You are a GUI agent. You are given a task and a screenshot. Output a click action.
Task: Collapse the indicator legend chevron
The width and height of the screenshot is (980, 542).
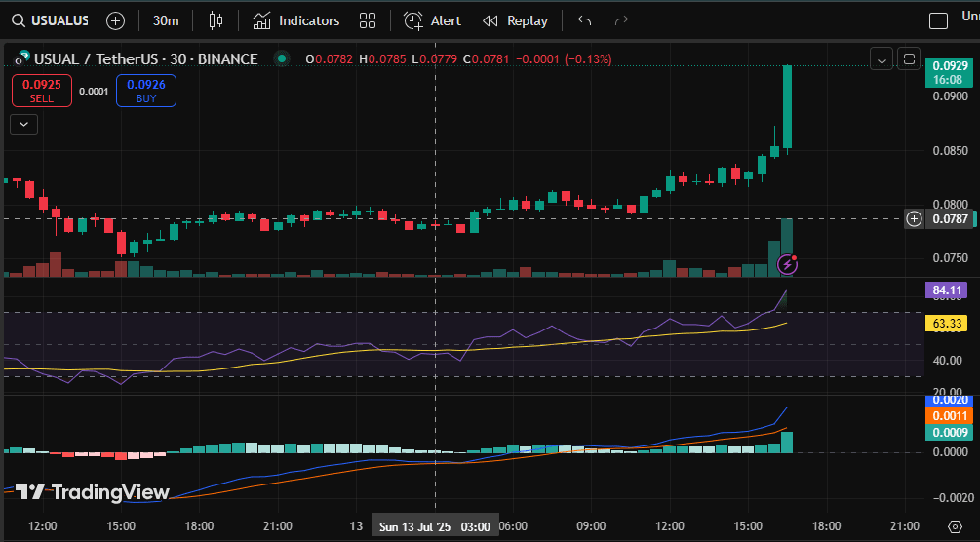pos(23,124)
